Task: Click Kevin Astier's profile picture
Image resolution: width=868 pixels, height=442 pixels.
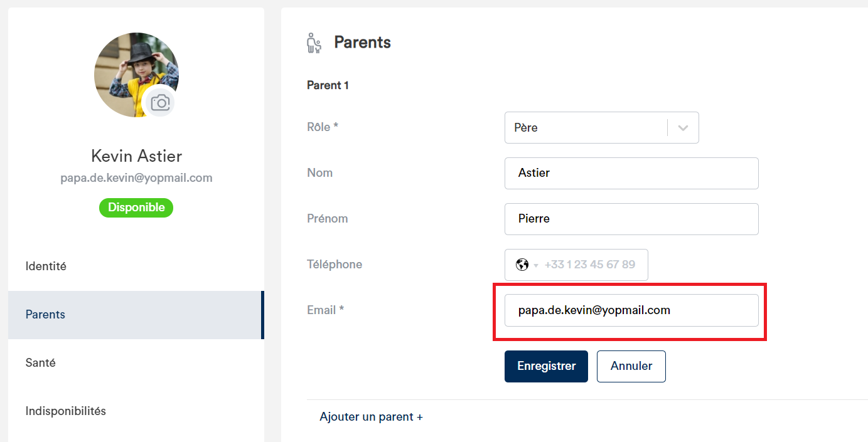Action: pyautogui.click(x=136, y=75)
